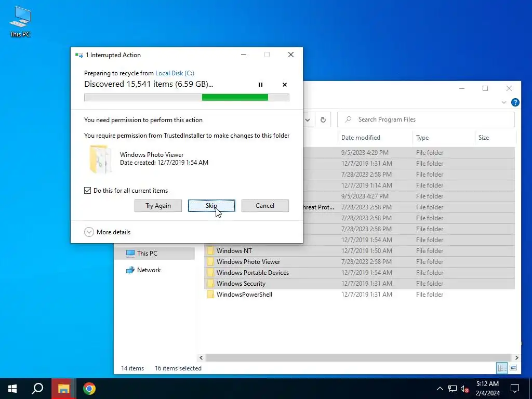Open the taskbar clock and date
The image size is (532, 399).
[487, 389]
